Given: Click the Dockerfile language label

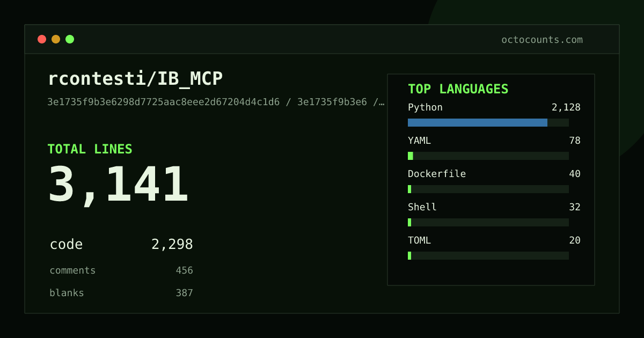Looking at the screenshot, I should click(x=437, y=174).
